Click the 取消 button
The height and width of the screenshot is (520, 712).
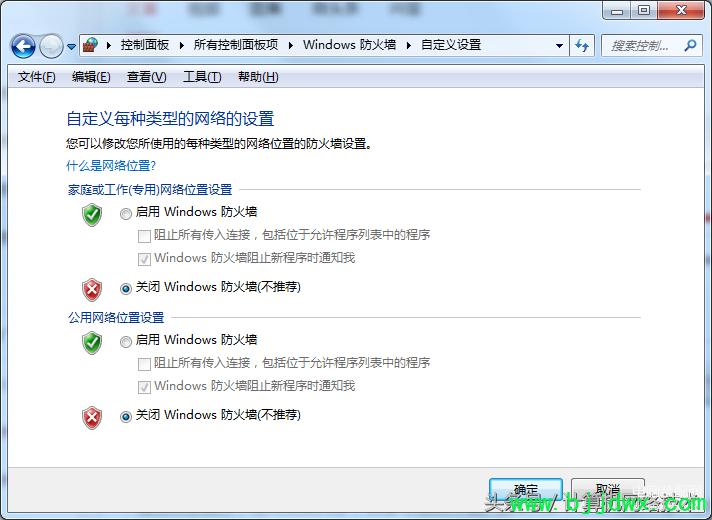[x=608, y=490]
